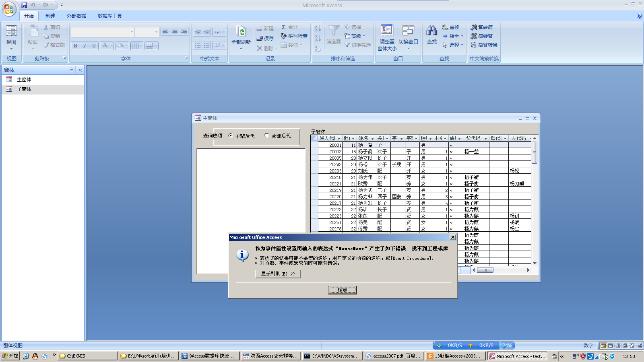Switch to the 数据库工具 ribbon tab
Image resolution: width=644 pixels, height=362 pixels.
click(x=110, y=16)
